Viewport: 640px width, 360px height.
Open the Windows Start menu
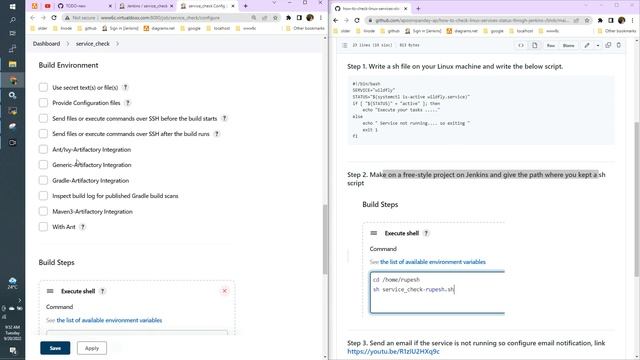click(x=12, y=7)
